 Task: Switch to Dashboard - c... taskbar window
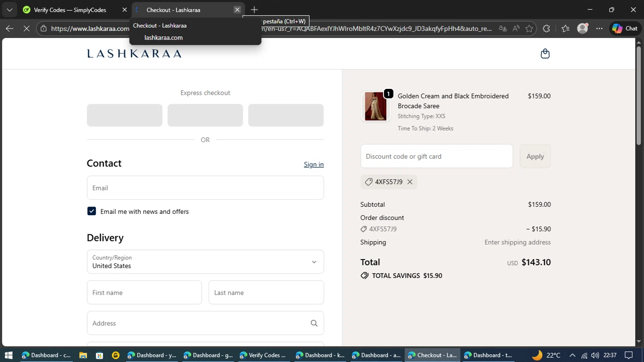point(46,355)
